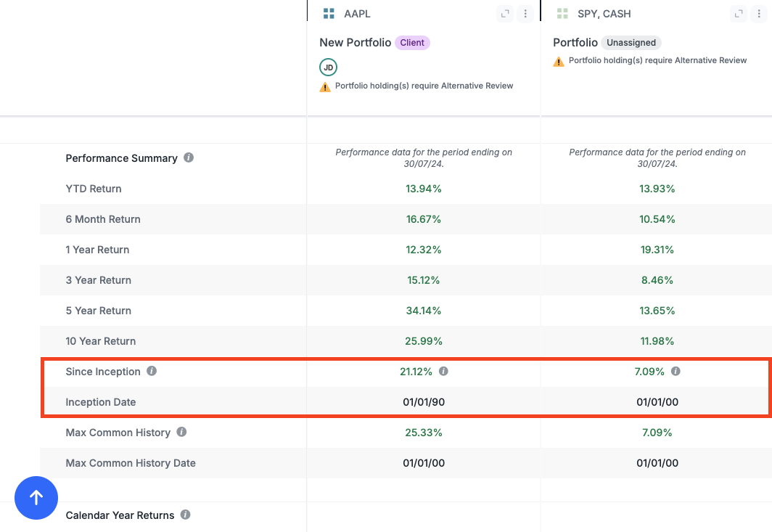Image resolution: width=772 pixels, height=532 pixels.
Task: Click the info icon next to 7.09% Since Inception
Action: tap(675, 371)
